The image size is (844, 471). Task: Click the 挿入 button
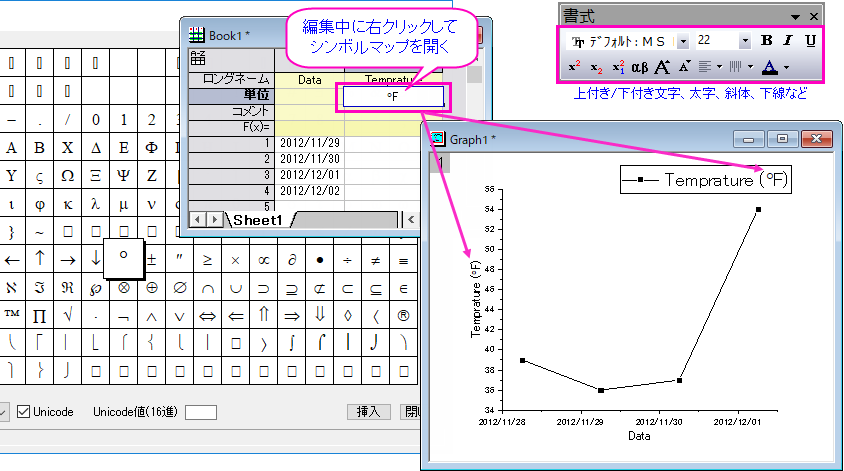point(368,412)
